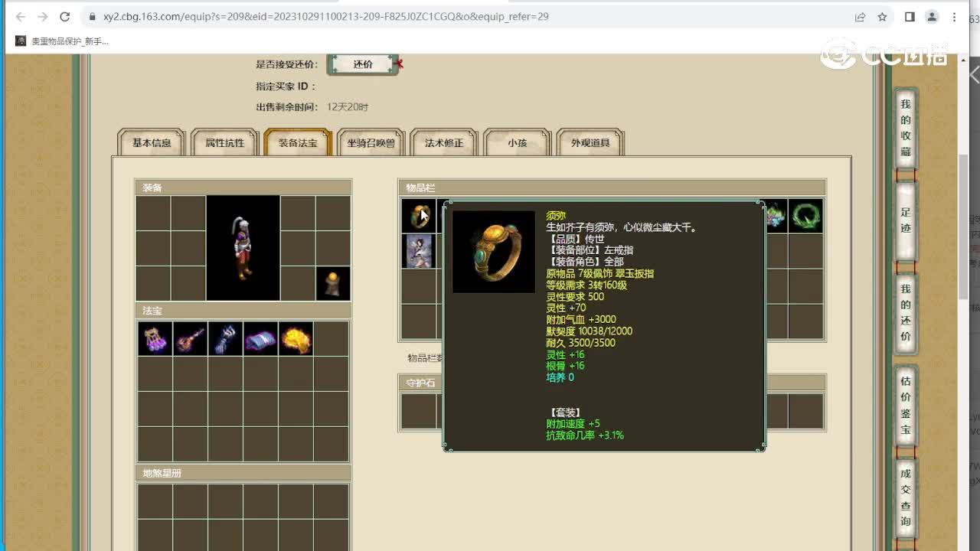Click the favicon of the 贵重物品保护 bookmark

coord(21,41)
